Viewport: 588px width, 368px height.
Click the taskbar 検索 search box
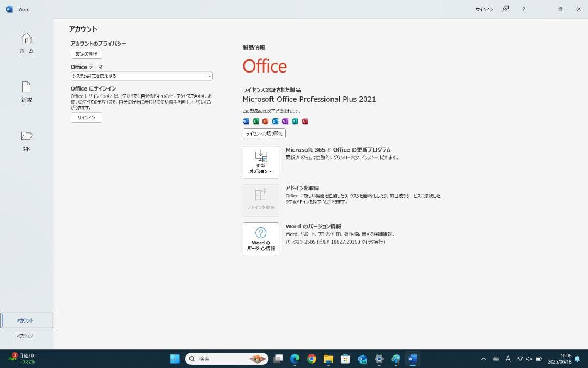point(226,359)
